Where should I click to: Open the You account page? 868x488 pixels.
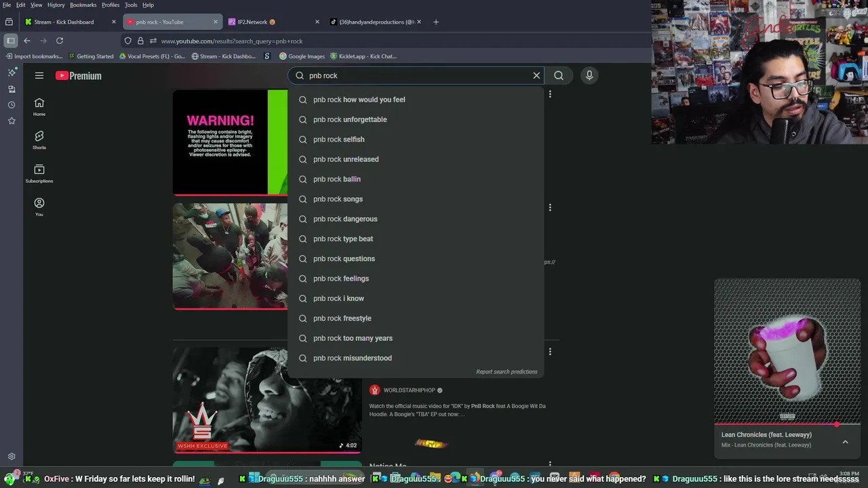pyautogui.click(x=39, y=207)
